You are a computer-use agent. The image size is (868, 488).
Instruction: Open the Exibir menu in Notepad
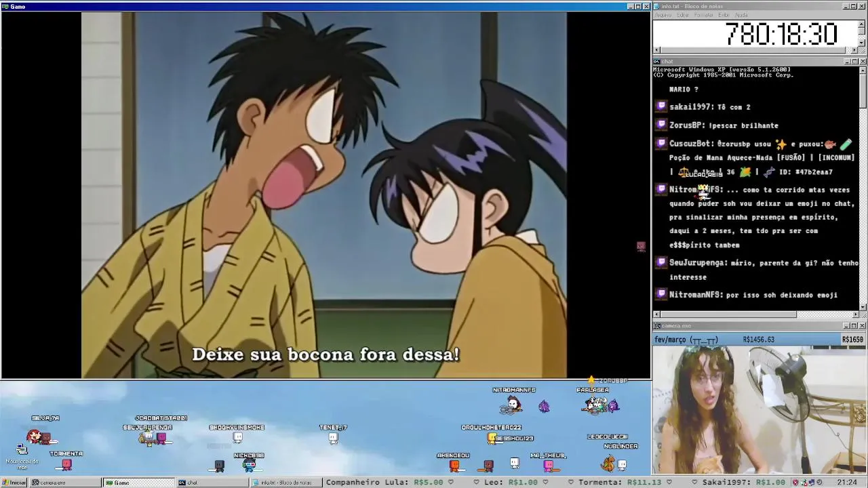(x=724, y=15)
